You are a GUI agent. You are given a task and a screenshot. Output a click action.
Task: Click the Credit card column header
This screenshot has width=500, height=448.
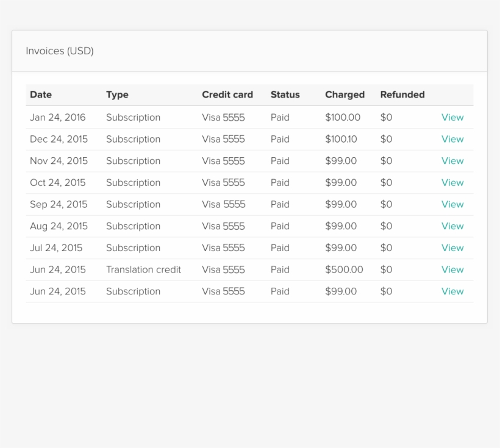[x=227, y=94]
